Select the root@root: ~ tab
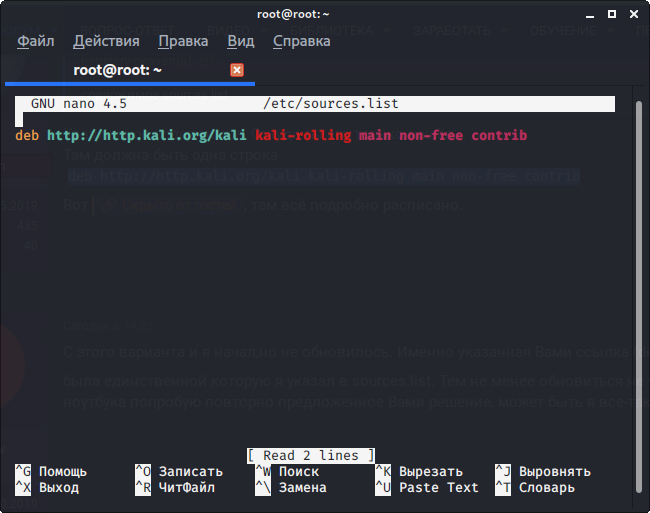 pos(117,70)
